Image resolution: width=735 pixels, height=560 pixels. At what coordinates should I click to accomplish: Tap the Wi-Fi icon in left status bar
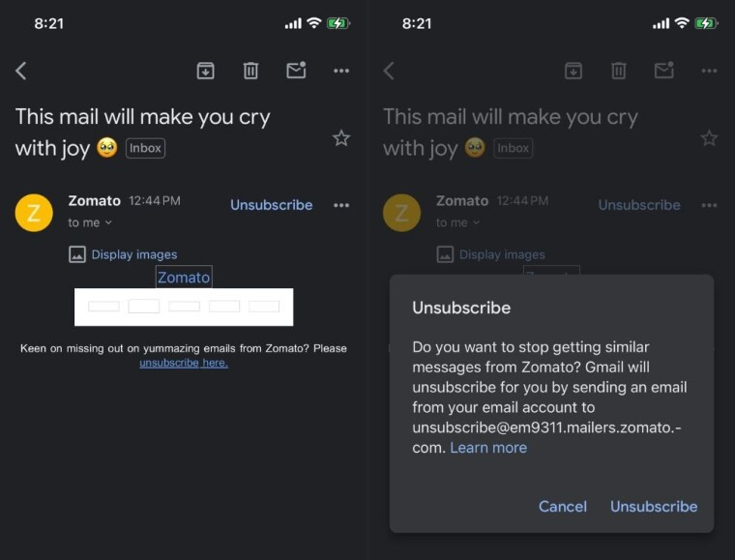click(313, 23)
